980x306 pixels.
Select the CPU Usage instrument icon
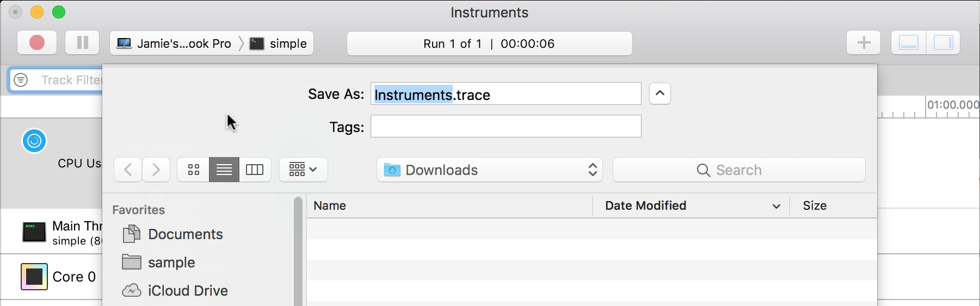[34, 141]
